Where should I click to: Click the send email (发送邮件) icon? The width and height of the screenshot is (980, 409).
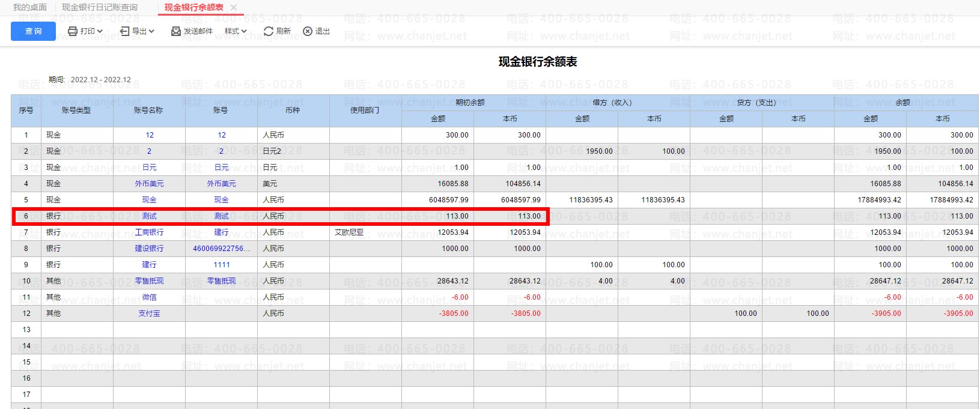[x=176, y=31]
